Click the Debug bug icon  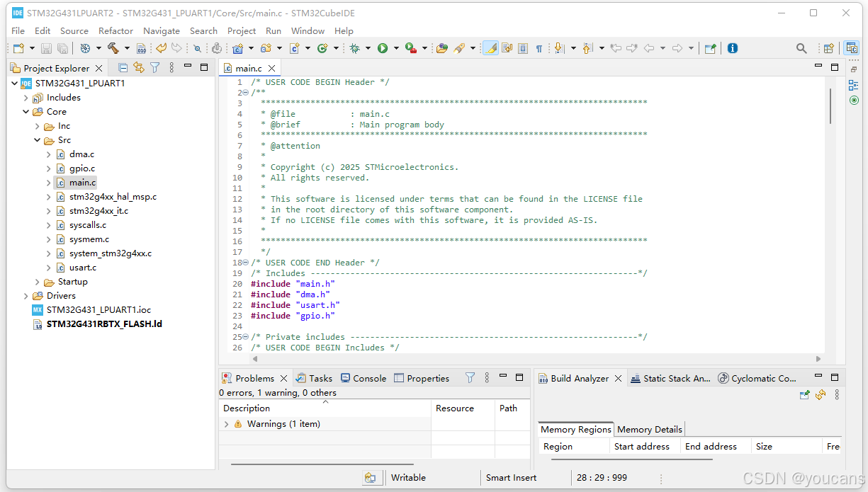pyautogui.click(x=354, y=48)
